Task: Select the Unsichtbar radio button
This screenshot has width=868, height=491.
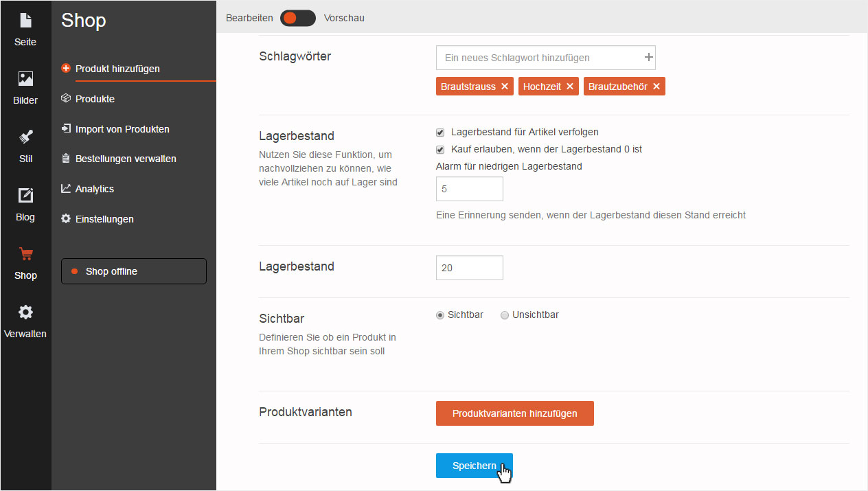Action: [x=505, y=315]
